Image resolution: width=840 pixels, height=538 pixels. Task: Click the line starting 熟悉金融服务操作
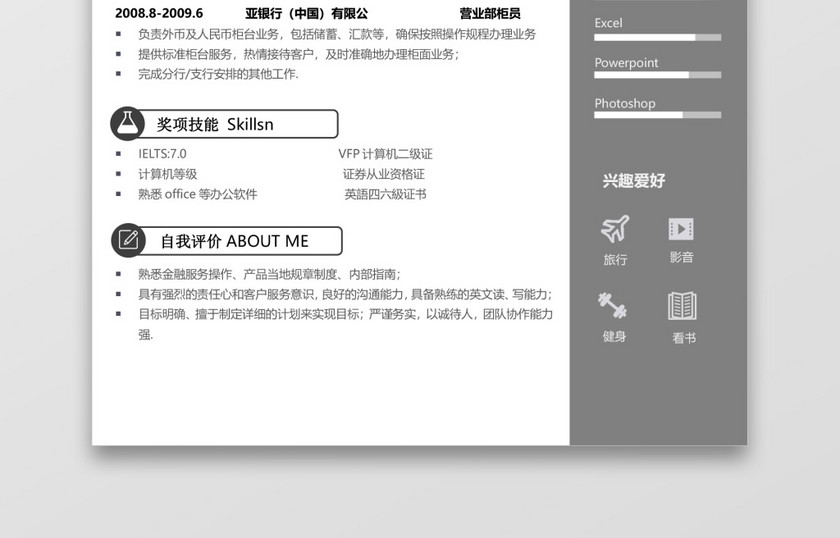(269, 274)
